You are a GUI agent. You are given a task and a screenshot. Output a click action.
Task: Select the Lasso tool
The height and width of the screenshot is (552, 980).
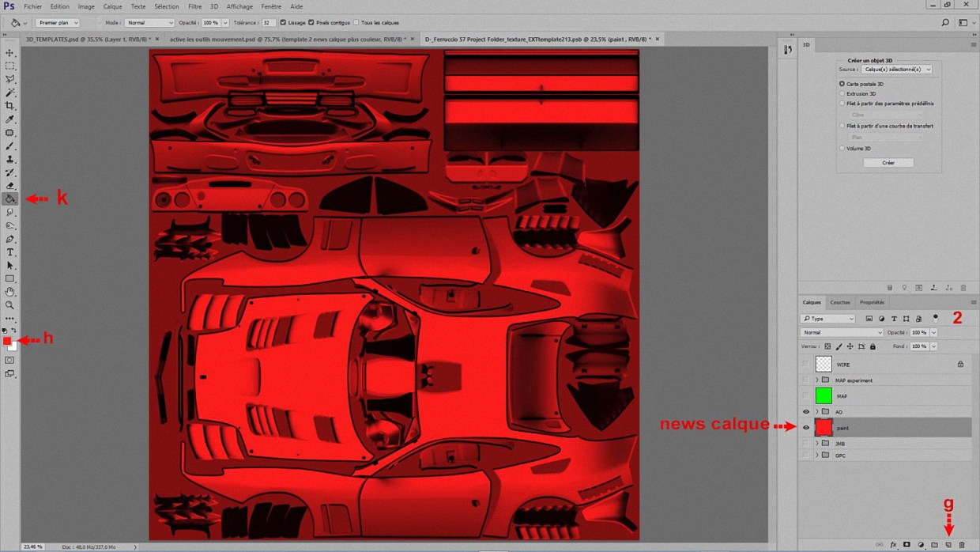coord(10,80)
